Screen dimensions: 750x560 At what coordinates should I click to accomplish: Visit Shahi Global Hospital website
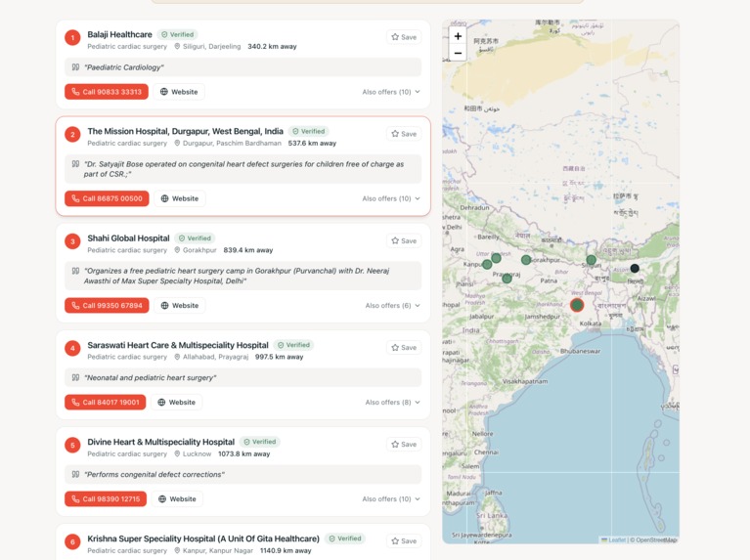pos(180,306)
